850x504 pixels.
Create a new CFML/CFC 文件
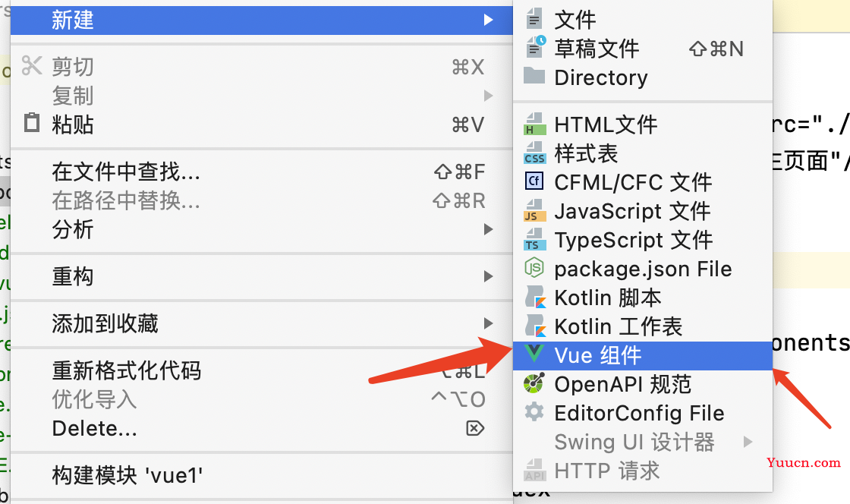pyautogui.click(x=643, y=182)
